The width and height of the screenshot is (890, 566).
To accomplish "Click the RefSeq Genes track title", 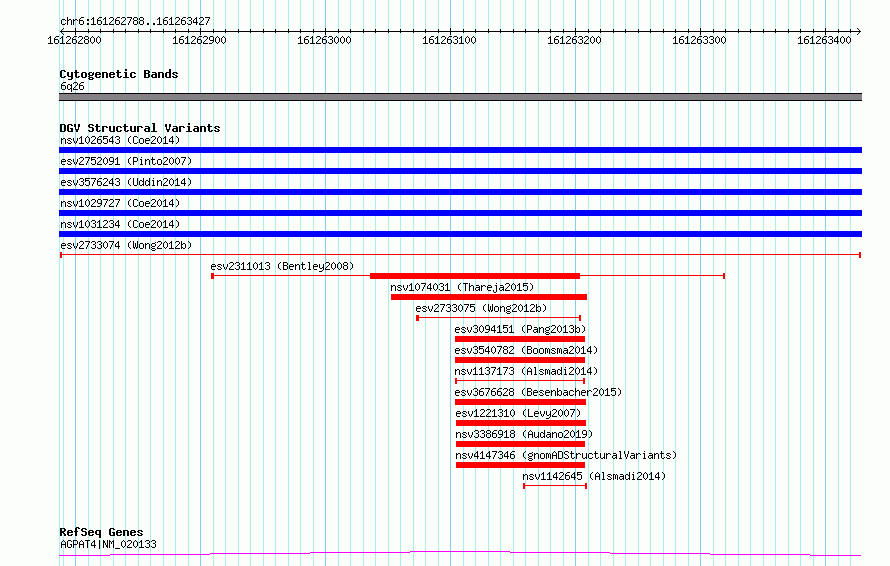I will (x=101, y=532).
